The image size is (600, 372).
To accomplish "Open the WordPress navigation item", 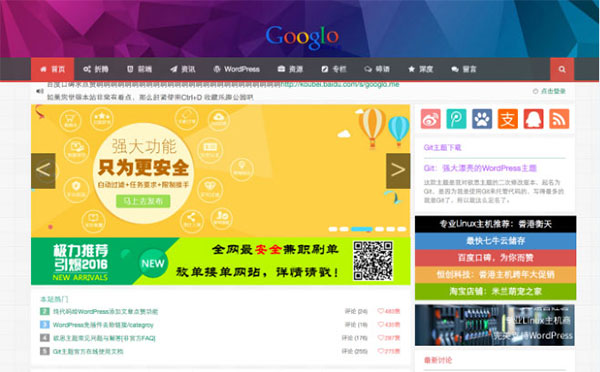I will pos(236,69).
